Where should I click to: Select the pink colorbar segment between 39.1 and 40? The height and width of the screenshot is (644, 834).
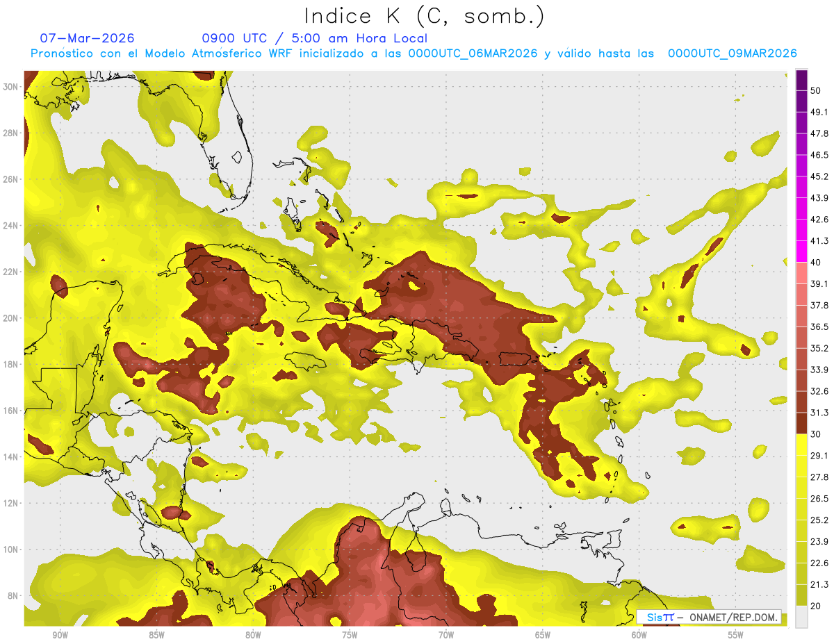[x=801, y=273]
